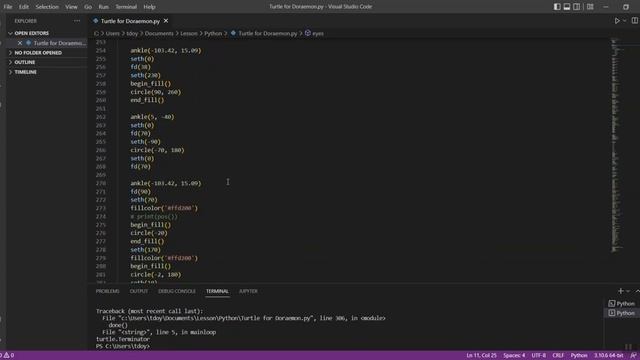Toggle primary sidebar layout icon

[557, 7]
